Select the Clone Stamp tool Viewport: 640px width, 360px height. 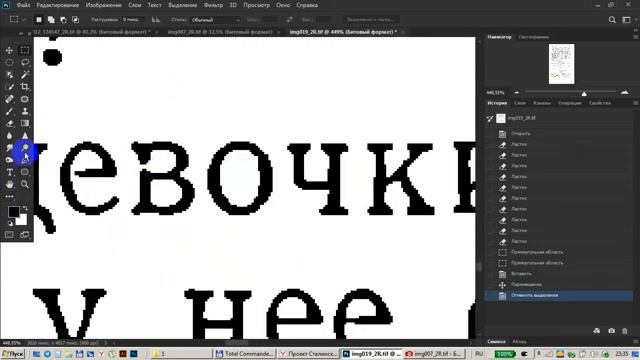pyautogui.click(x=25, y=111)
